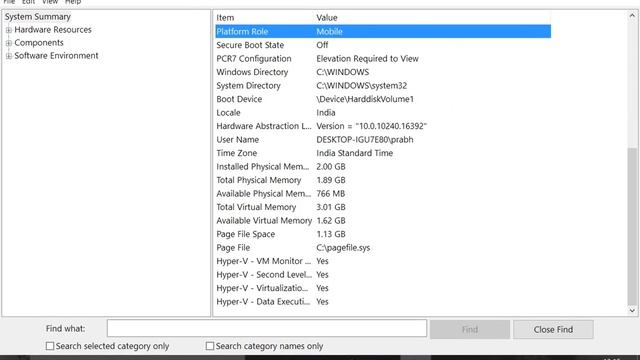Click the Close Find button

[553, 329]
